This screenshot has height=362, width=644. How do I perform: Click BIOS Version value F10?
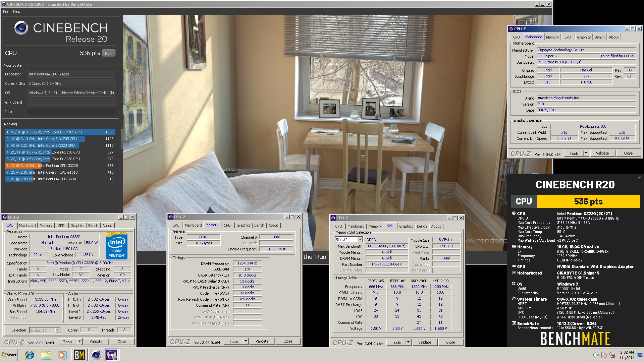pos(586,104)
